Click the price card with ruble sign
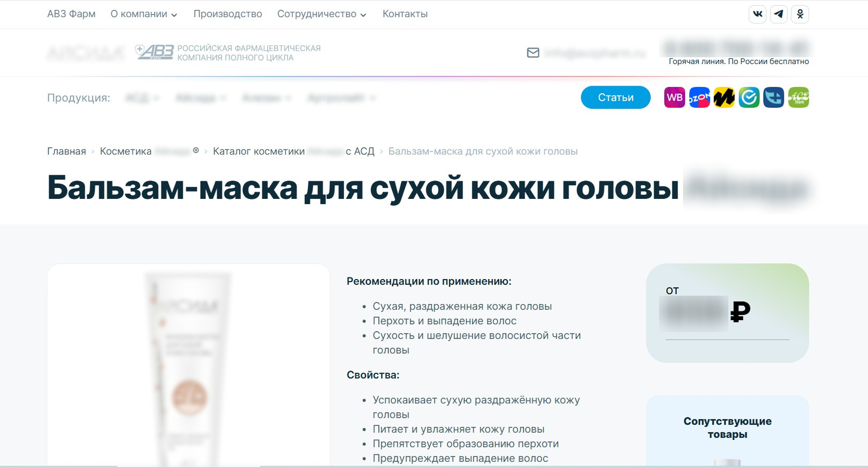This screenshot has height=467, width=868. pos(727,313)
